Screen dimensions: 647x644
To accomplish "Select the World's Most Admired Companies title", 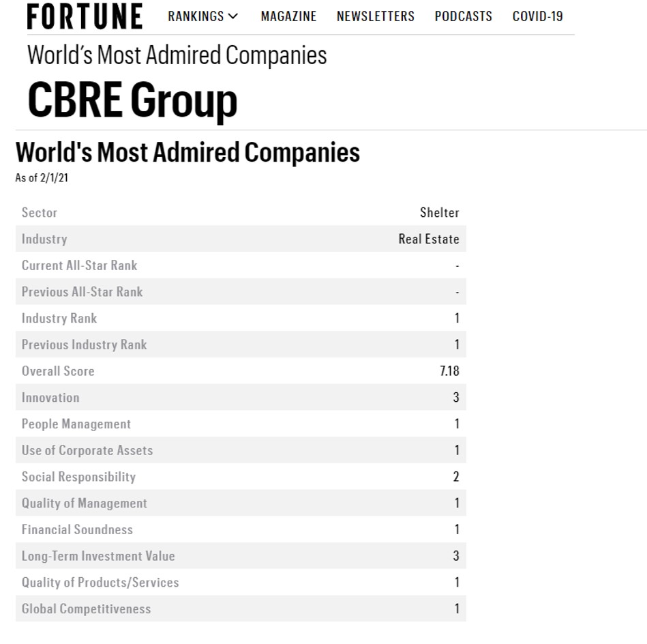I will pyautogui.click(x=187, y=152).
